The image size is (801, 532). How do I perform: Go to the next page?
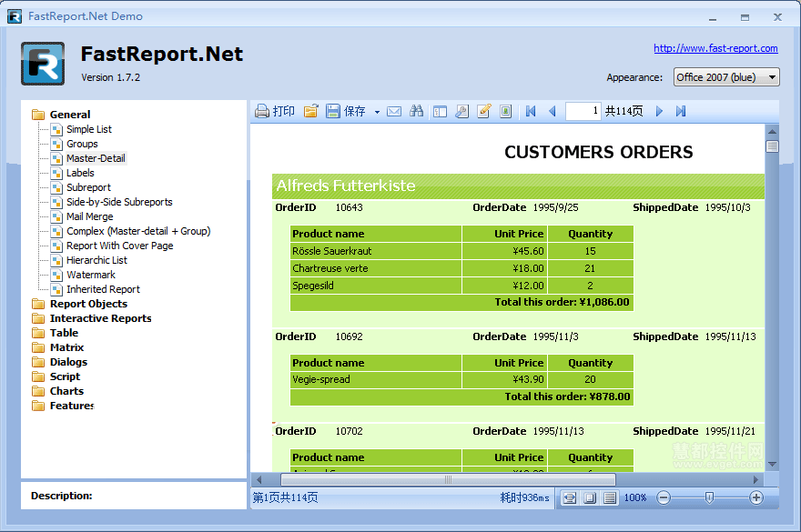[x=659, y=111]
